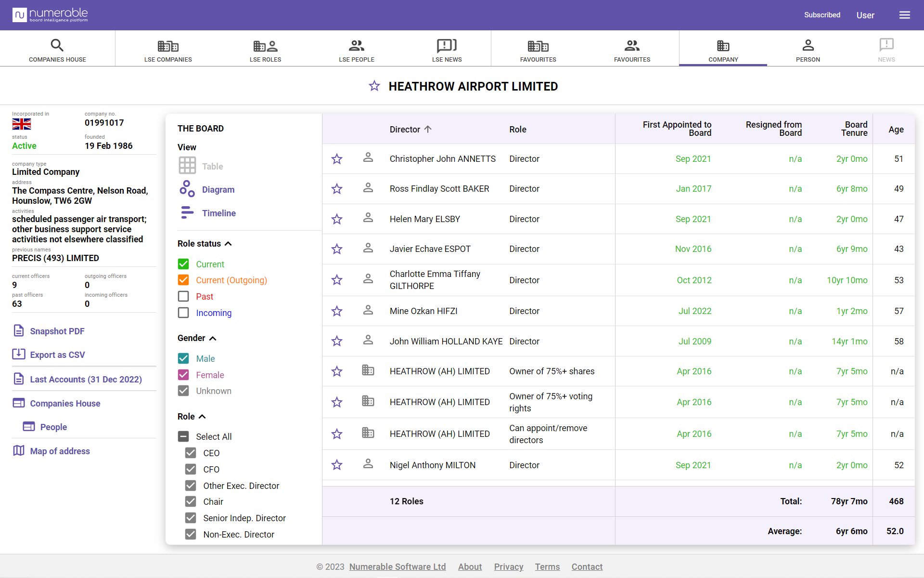
Task: Open the PERSON tab
Action: pyautogui.click(x=808, y=50)
